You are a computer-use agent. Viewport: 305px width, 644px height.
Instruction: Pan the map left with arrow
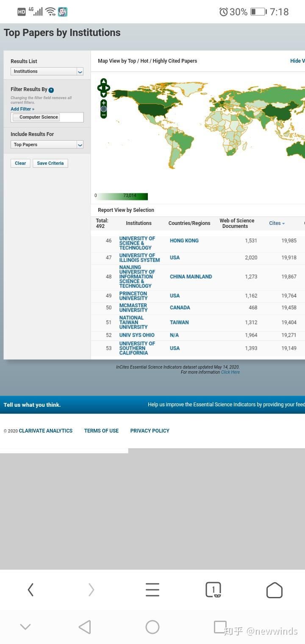tap(100, 88)
